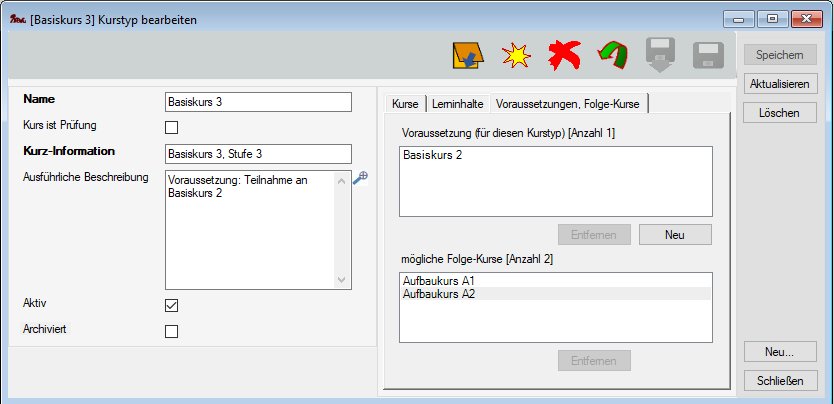Click the grey floppy disk save icon
The height and width of the screenshot is (404, 834).
point(708,56)
